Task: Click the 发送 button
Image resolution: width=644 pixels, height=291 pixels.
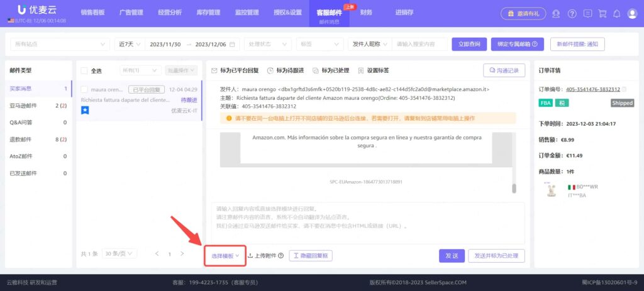Action: (x=452, y=256)
